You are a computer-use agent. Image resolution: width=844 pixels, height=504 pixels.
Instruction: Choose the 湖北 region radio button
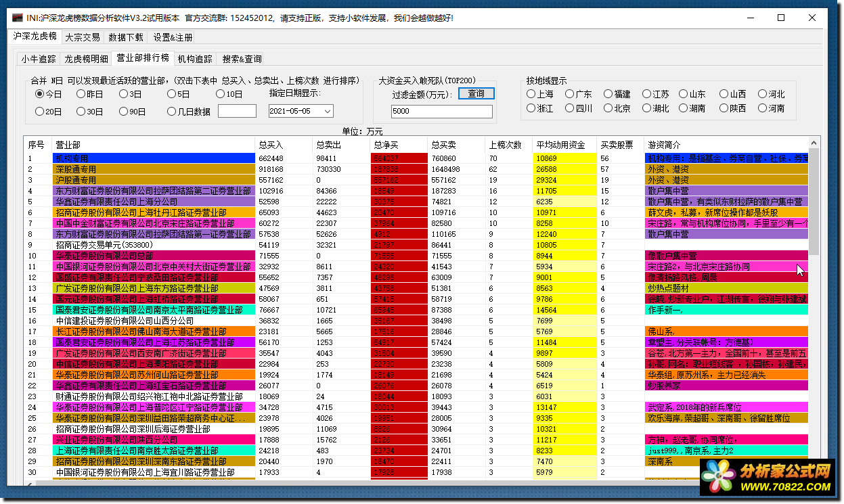click(655, 108)
